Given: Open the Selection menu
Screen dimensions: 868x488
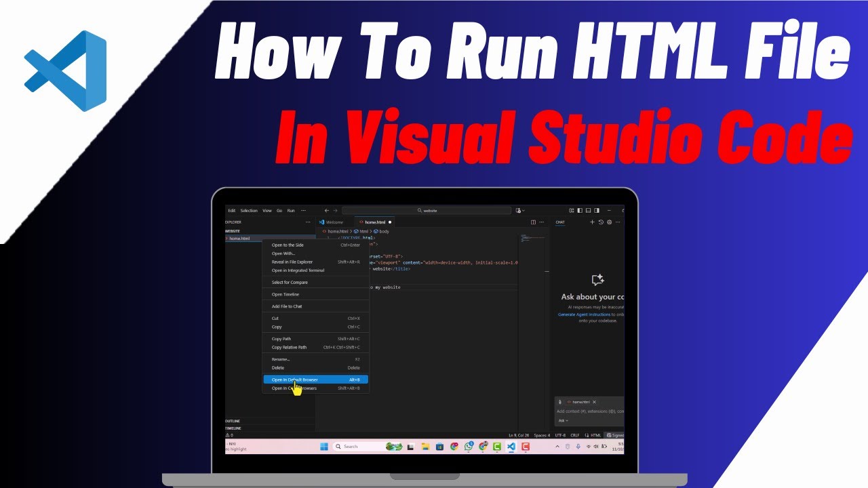Looking at the screenshot, I should click(x=249, y=211).
